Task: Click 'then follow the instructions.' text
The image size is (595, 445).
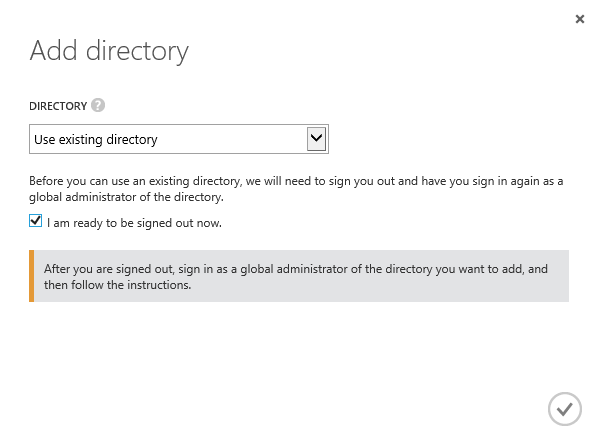Action: point(117,285)
